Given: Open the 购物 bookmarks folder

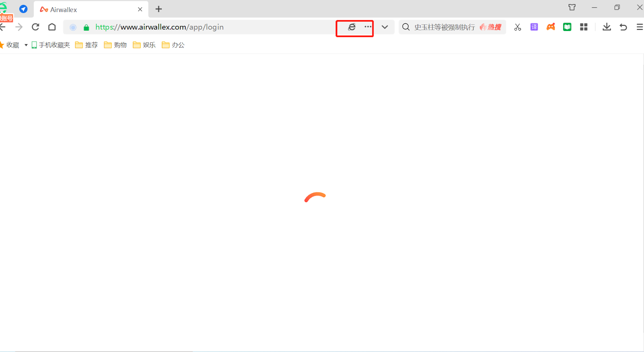Looking at the screenshot, I should click(x=116, y=45).
